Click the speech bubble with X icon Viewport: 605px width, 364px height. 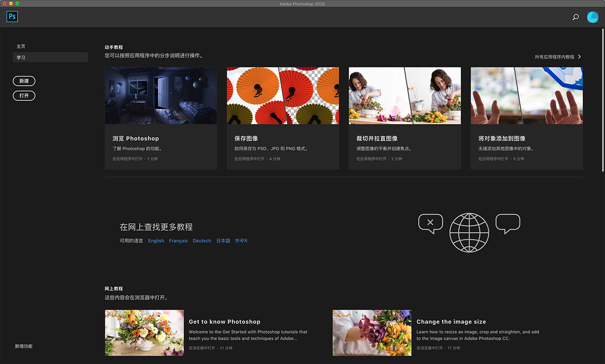click(431, 224)
